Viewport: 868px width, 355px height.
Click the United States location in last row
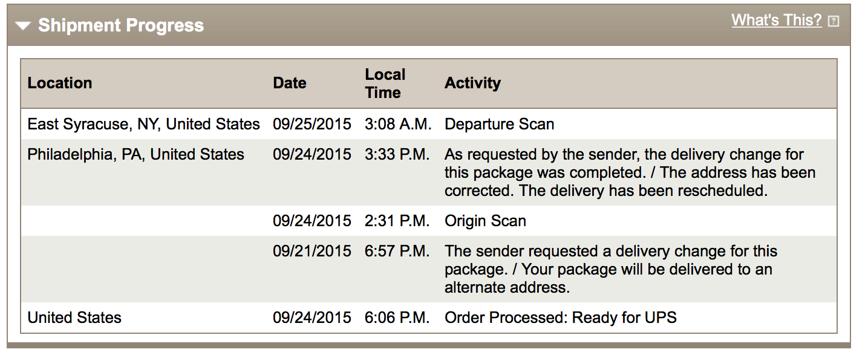pyautogui.click(x=74, y=318)
